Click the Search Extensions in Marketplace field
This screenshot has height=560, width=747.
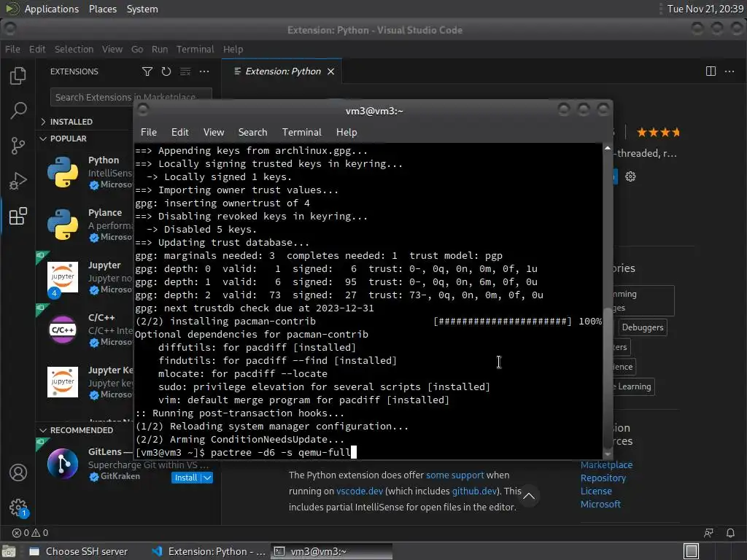pyautogui.click(x=131, y=97)
